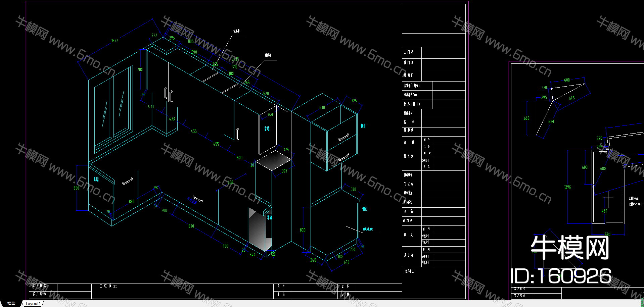Click the 645 dimension value
Viewport: 644px width, 307px height.
click(571, 98)
